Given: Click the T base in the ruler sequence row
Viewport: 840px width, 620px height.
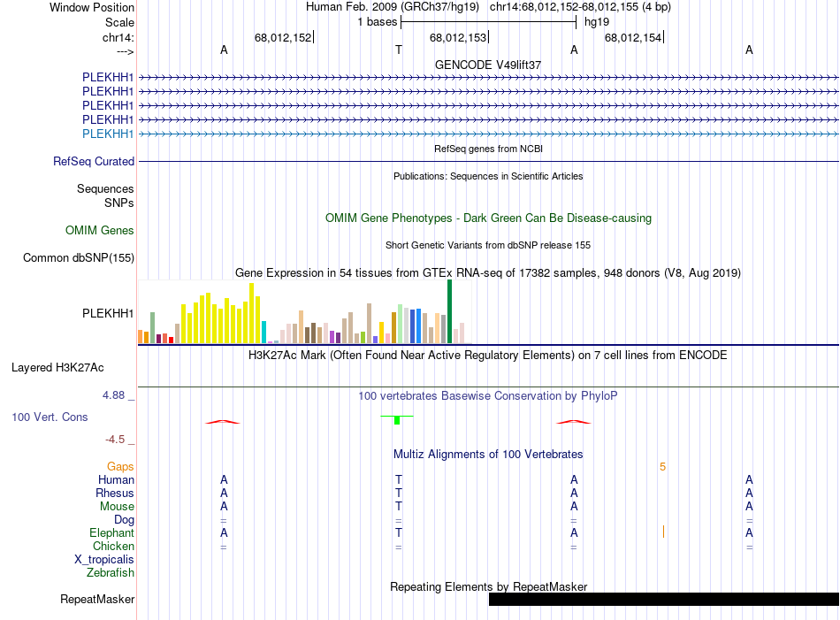Looking at the screenshot, I should coord(399,50).
